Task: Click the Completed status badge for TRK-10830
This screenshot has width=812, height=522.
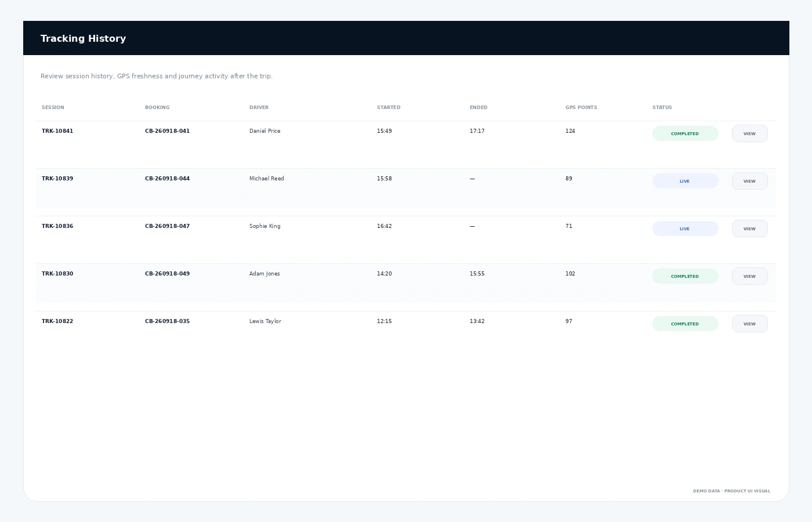Action: pyautogui.click(x=685, y=276)
